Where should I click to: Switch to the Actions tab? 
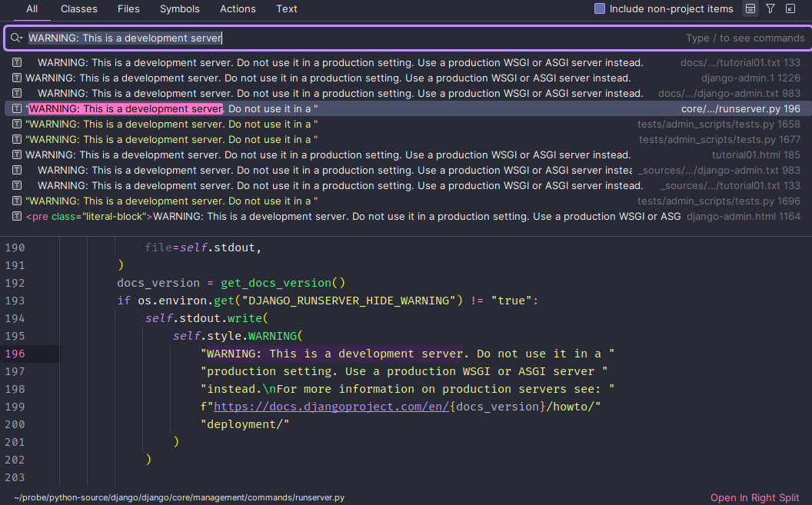pos(238,8)
